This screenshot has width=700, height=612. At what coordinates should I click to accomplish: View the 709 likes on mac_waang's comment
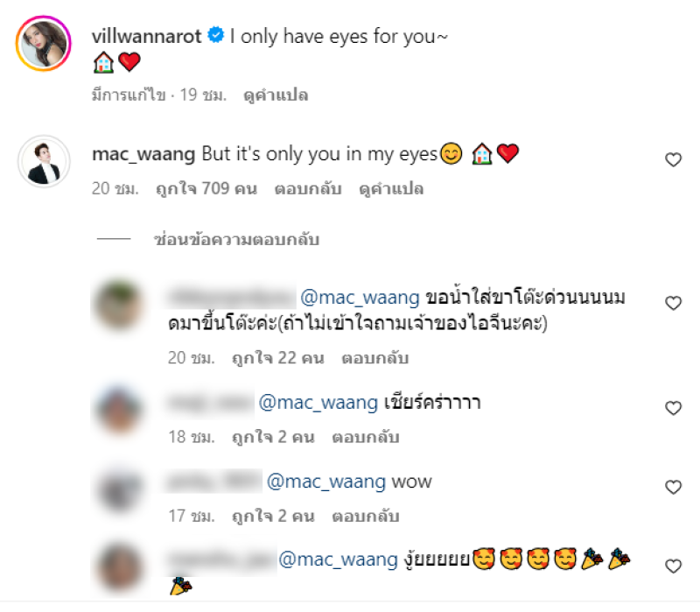point(206,189)
